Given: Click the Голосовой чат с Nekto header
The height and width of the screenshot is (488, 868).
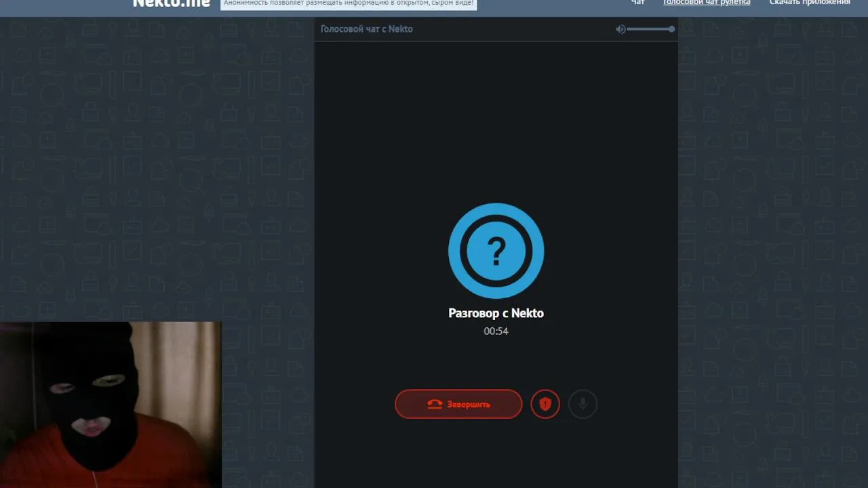Looking at the screenshot, I should [x=367, y=29].
